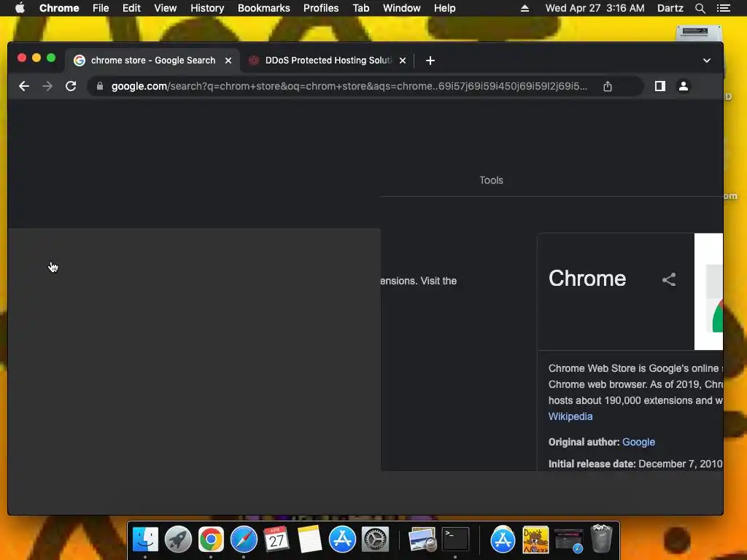Focus the google.com address bar
Image resolution: width=747 pixels, height=560 pixels.
click(x=349, y=86)
